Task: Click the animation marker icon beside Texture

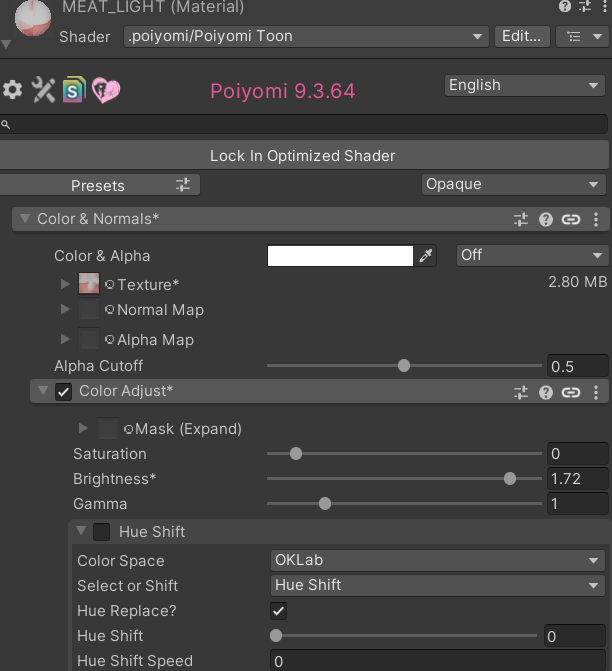Action: point(110,285)
